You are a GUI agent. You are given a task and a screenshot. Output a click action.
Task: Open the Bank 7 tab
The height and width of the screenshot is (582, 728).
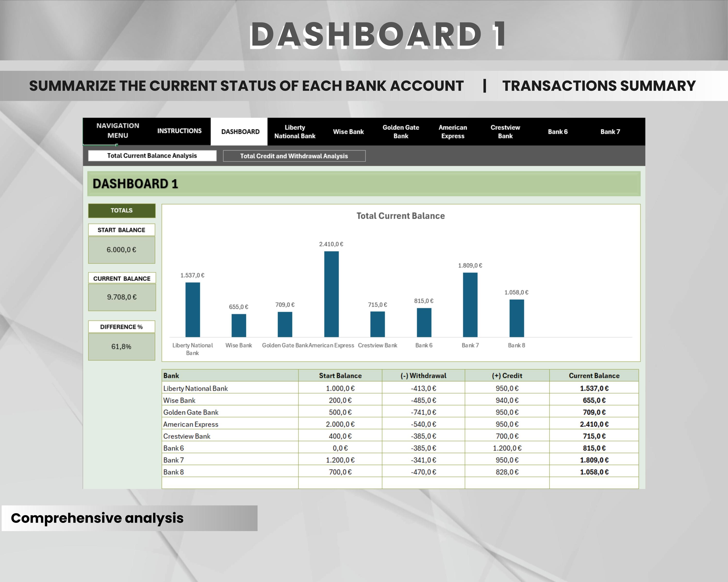(610, 132)
